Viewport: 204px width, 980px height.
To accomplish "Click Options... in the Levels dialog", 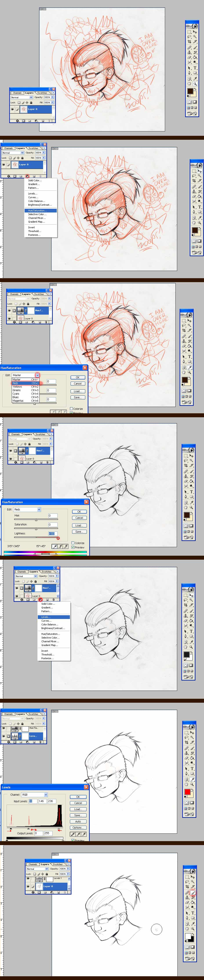I will point(78,828).
